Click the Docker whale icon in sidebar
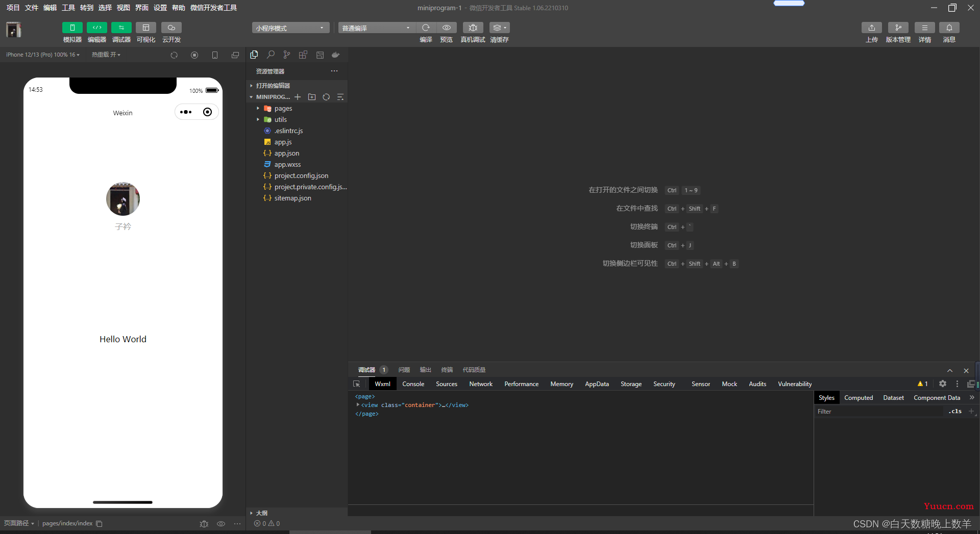The image size is (980, 534). [x=336, y=55]
